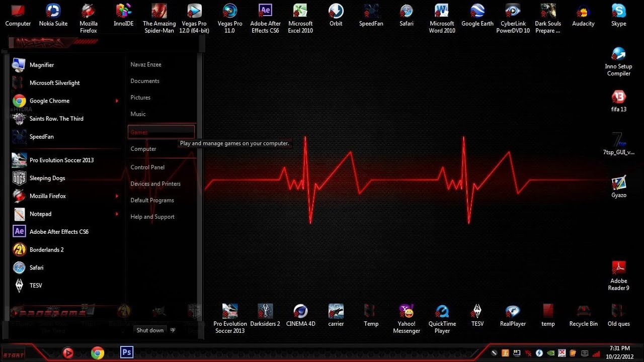Open Orbit desktop icon
Viewport: 644px width, 362px height.
[x=336, y=15]
